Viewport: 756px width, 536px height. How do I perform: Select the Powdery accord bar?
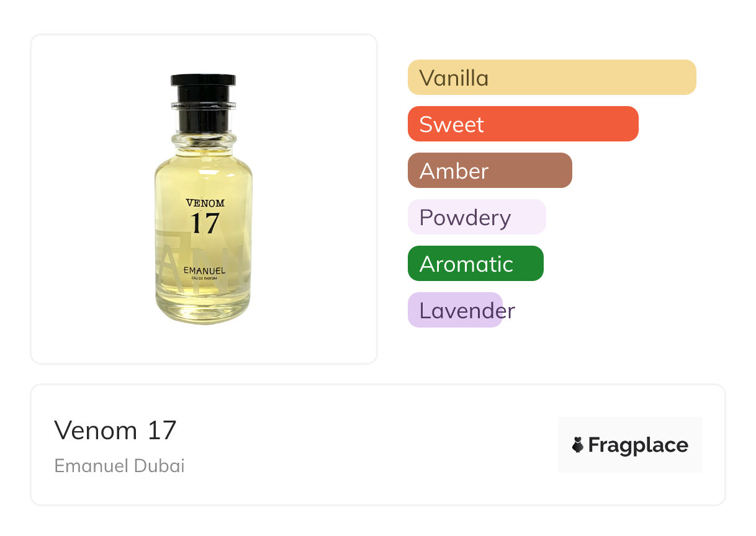(x=477, y=217)
